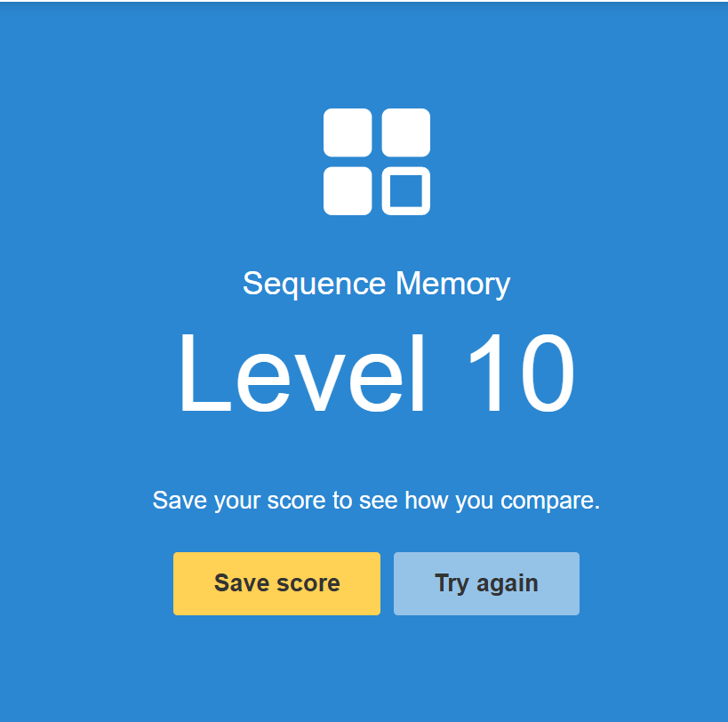The image size is (728, 722).
Task: Click the Sequence Memory four-square logo
Action: pos(376,160)
